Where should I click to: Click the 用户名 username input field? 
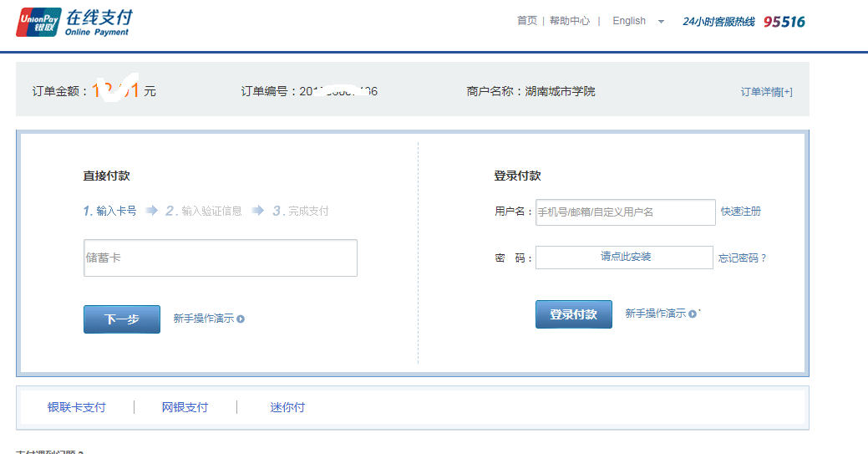tap(625, 212)
